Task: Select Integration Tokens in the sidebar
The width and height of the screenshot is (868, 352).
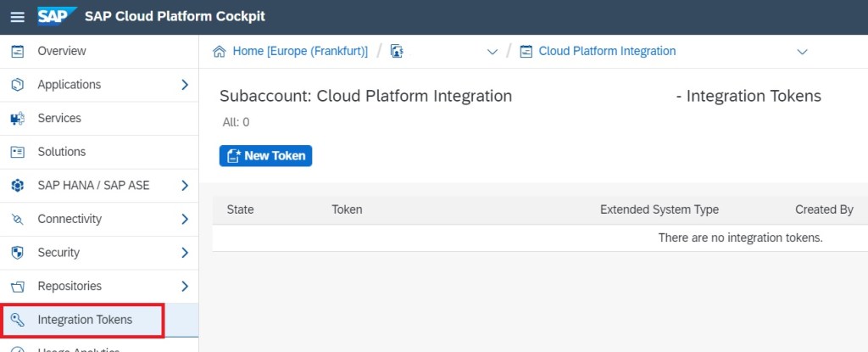Action: pyautogui.click(x=85, y=320)
